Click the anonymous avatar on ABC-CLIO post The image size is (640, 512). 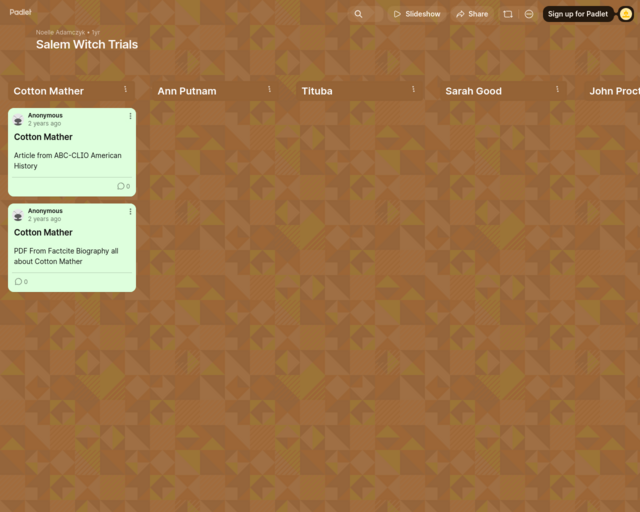click(x=18, y=120)
